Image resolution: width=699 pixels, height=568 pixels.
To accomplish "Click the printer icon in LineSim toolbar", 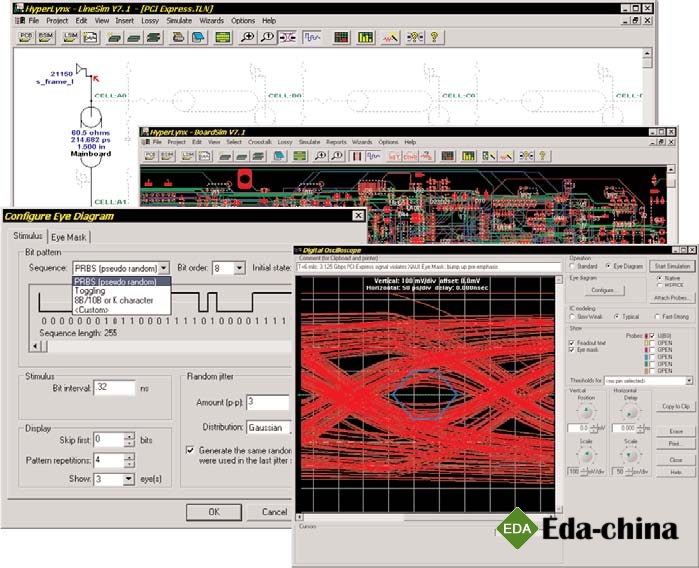I will [x=178, y=37].
